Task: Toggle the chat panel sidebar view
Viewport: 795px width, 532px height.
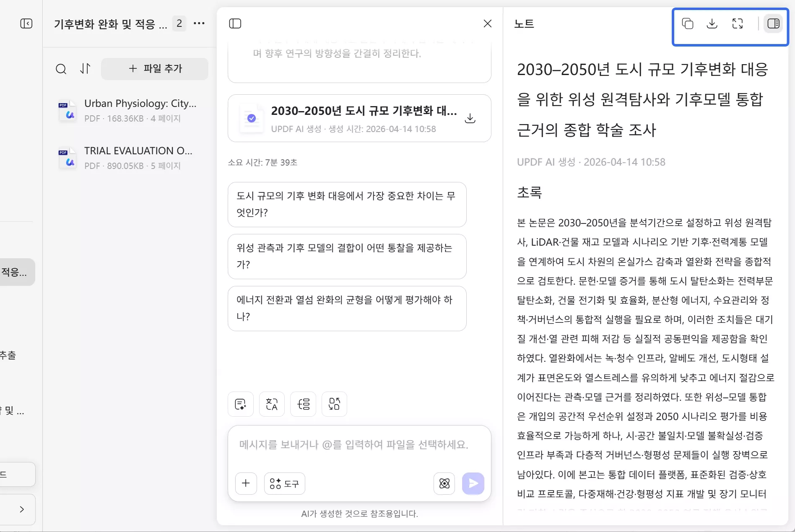Action: pyautogui.click(x=235, y=23)
